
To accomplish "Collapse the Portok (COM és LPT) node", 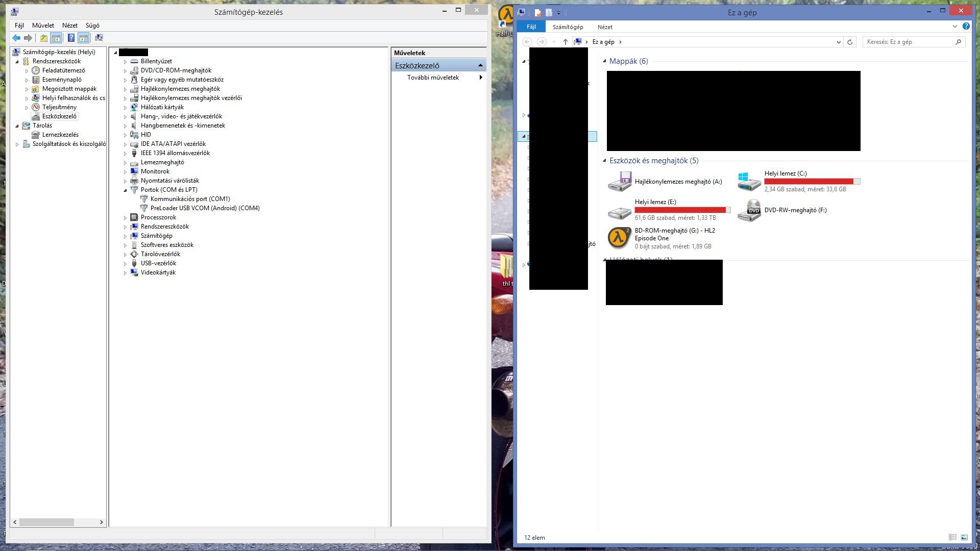I will pos(125,190).
